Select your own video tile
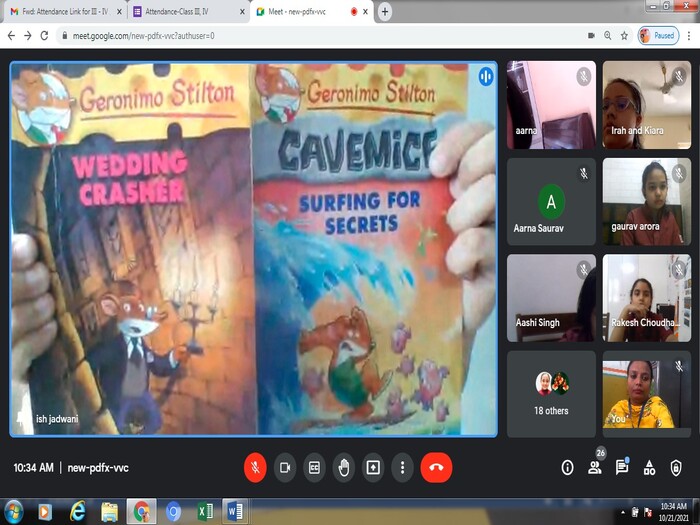This screenshot has height=525, width=700. pos(647,394)
